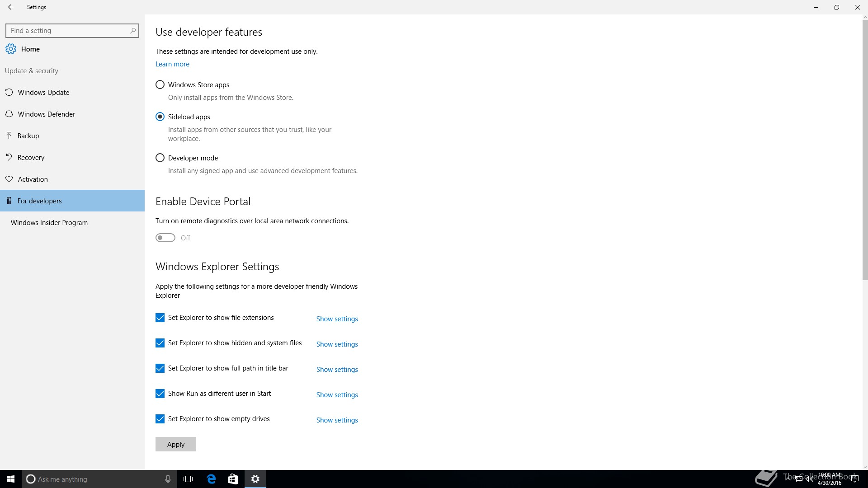Click the Home label in the sidebar
The height and width of the screenshot is (488, 868).
pyautogui.click(x=30, y=49)
